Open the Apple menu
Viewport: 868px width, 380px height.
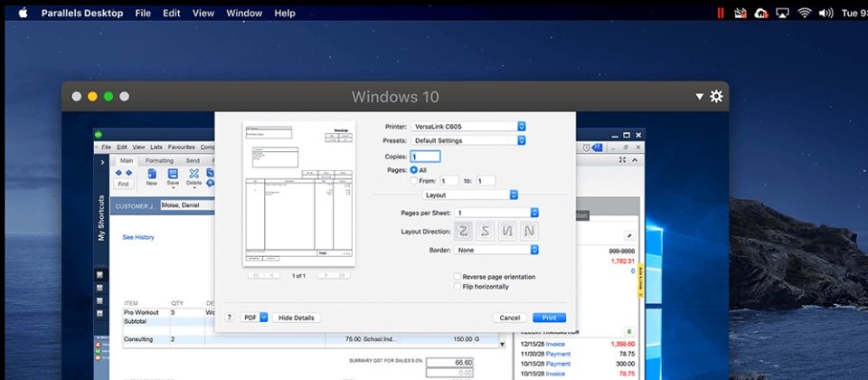(23, 13)
